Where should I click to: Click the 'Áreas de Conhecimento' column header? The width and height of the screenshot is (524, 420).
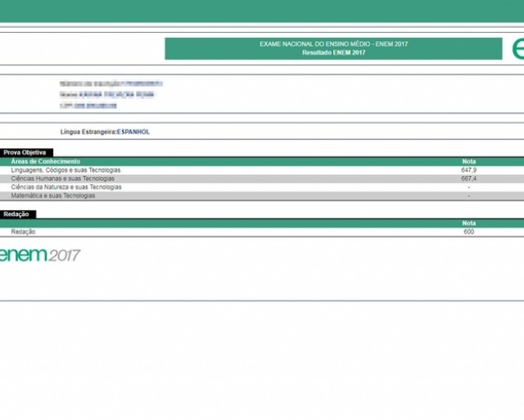[46, 162]
